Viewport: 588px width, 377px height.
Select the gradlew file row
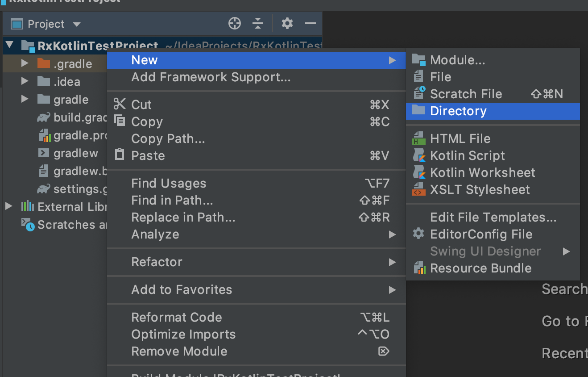click(x=55, y=153)
